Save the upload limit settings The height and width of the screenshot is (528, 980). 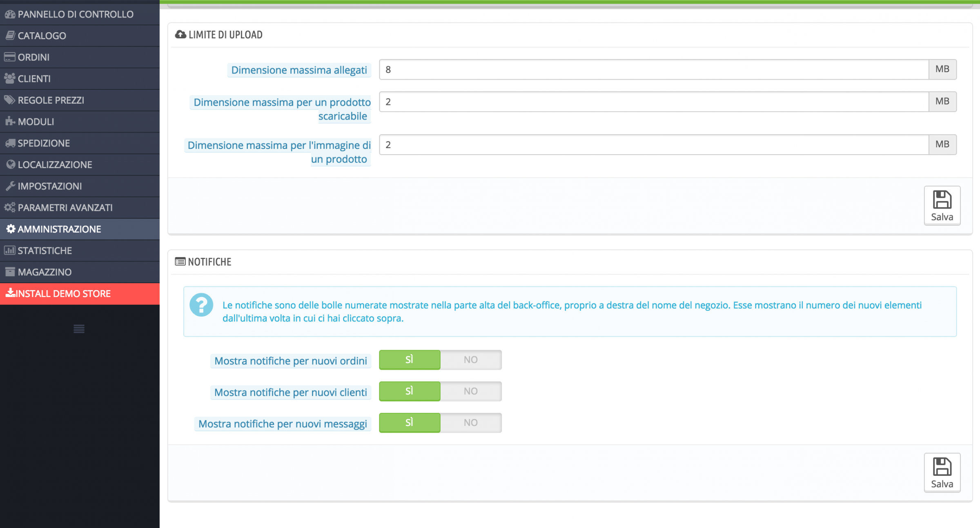pos(942,206)
